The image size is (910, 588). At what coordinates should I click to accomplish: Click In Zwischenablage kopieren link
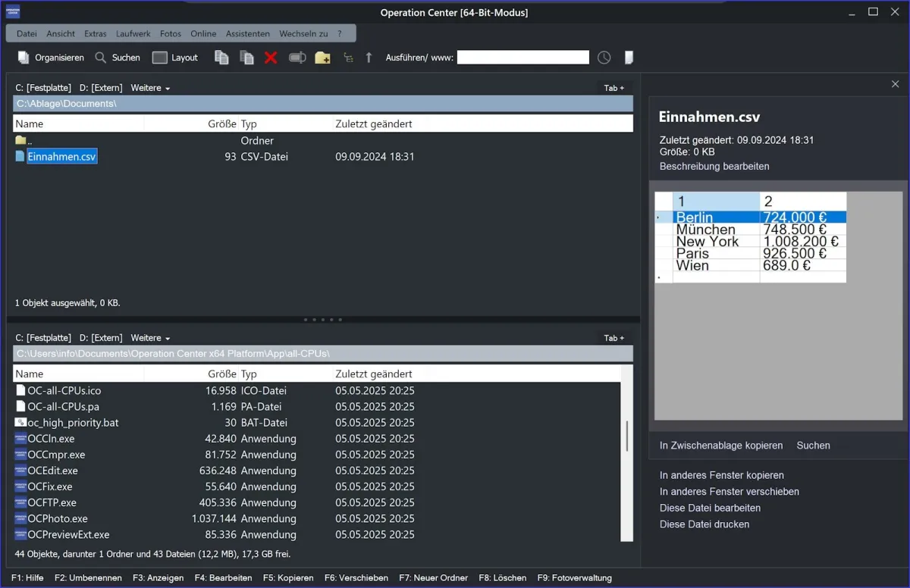click(x=720, y=446)
